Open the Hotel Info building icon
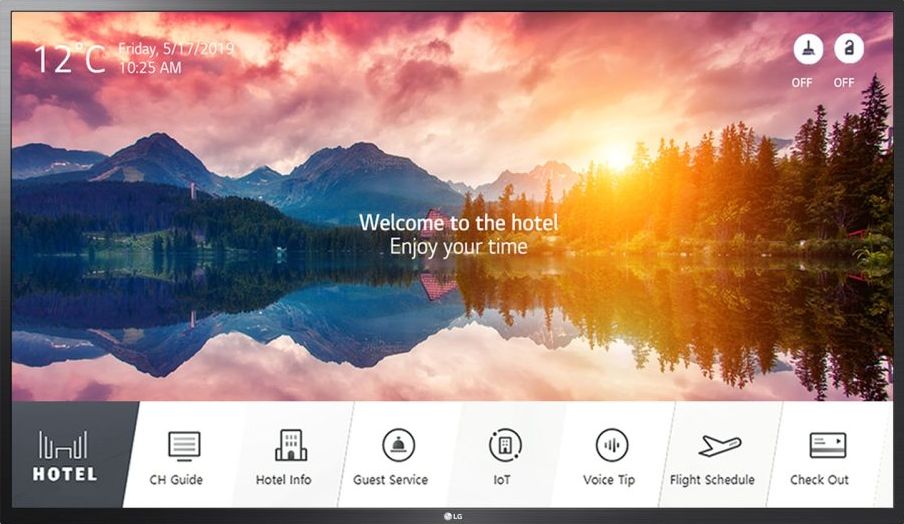The image size is (904, 524). 291,444
